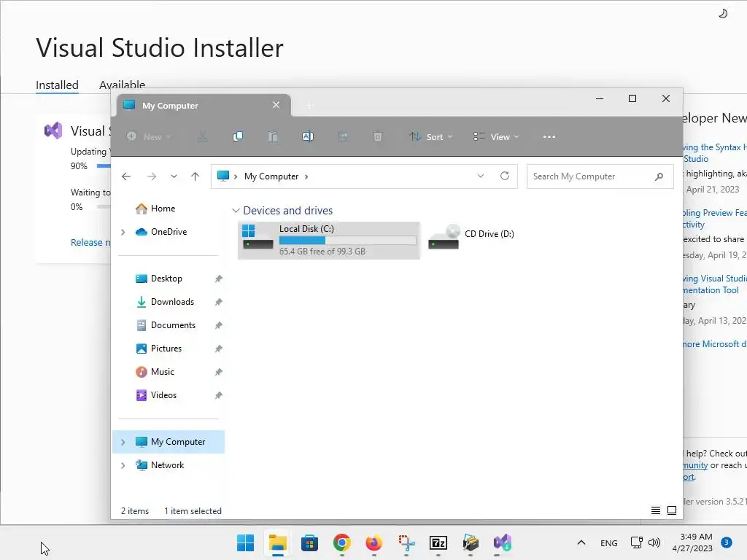The image size is (747, 560).
Task: Click the Copy icon in Explorer toolbar
Action: click(237, 136)
